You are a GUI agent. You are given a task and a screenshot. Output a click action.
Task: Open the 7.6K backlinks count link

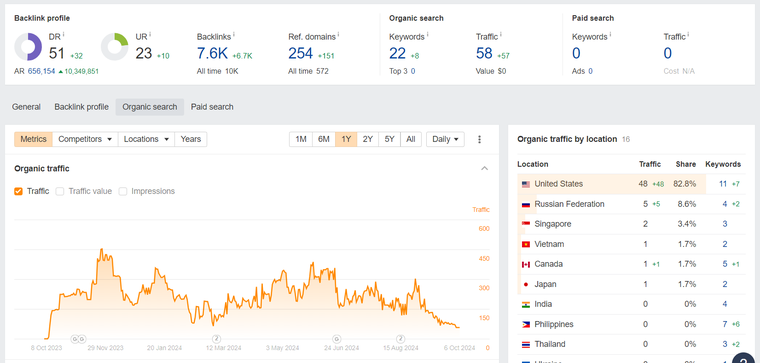tap(212, 53)
